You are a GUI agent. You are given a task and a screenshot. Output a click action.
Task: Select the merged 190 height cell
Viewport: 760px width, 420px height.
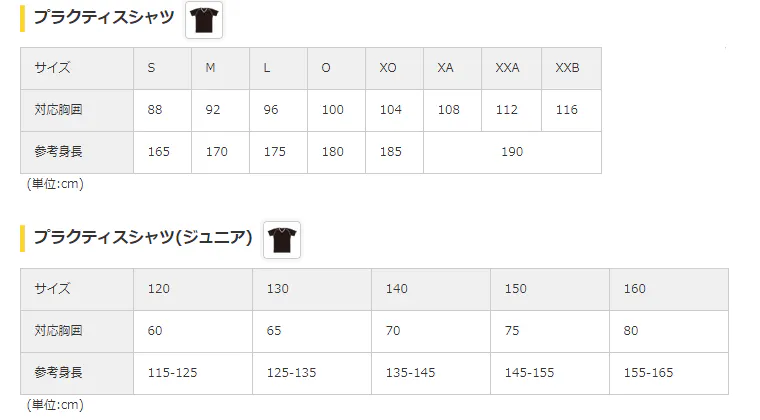tap(512, 152)
